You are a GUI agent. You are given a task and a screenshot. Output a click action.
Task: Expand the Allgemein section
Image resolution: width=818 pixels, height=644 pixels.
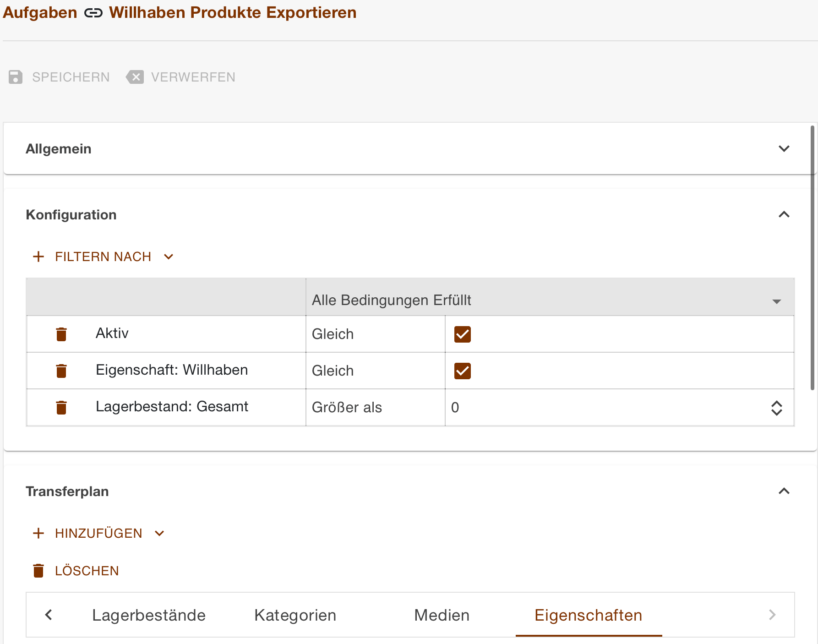click(x=784, y=148)
